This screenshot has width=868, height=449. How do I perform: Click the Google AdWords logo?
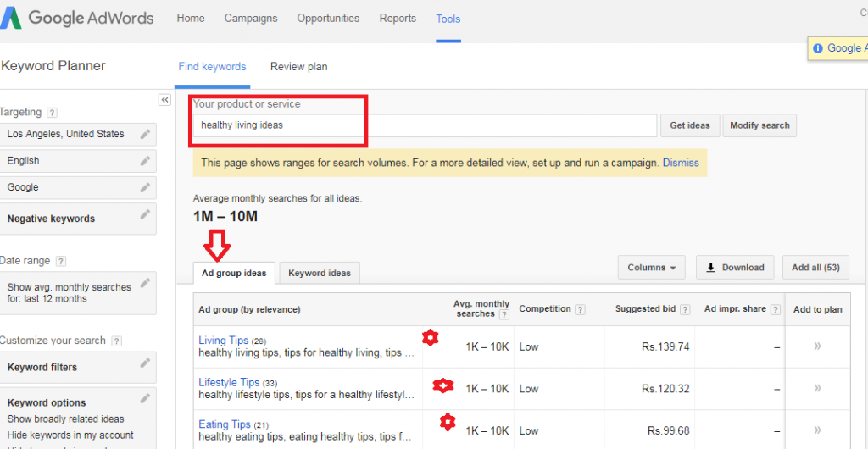[x=77, y=19]
